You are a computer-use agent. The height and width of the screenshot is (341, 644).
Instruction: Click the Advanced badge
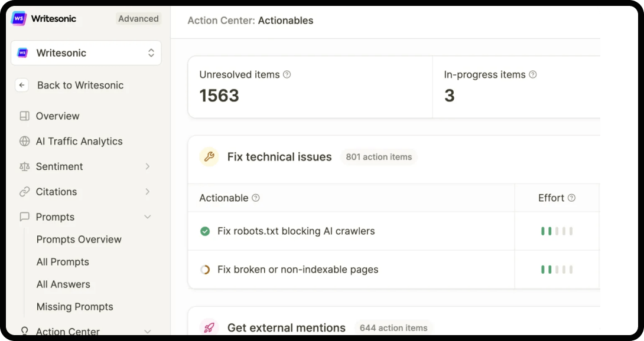(x=138, y=18)
